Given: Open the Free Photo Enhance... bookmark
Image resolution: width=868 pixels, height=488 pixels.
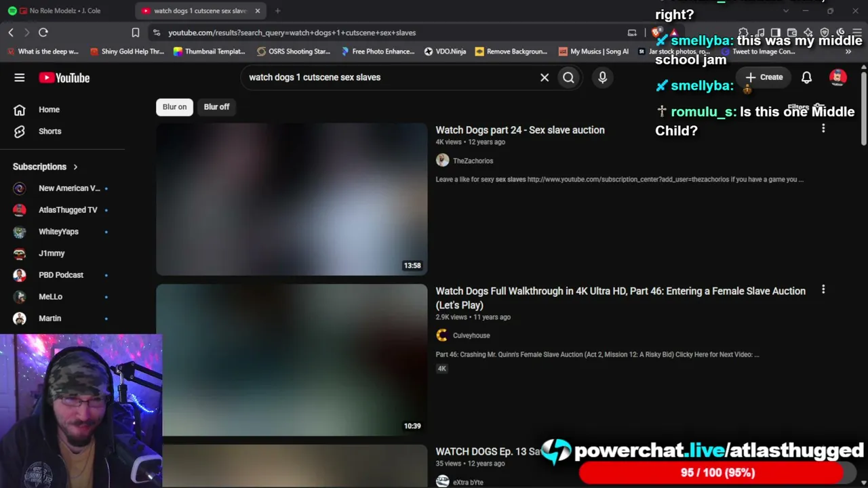Looking at the screenshot, I should [x=378, y=52].
